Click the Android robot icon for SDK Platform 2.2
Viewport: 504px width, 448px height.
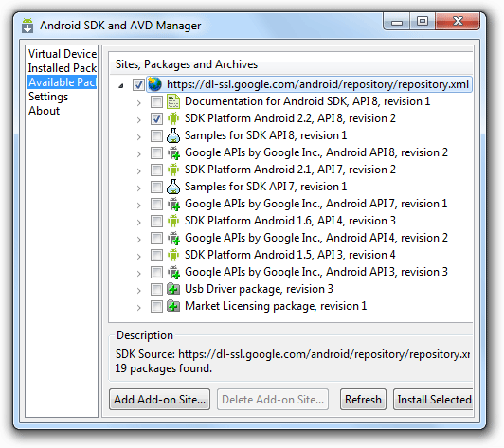[x=173, y=118]
